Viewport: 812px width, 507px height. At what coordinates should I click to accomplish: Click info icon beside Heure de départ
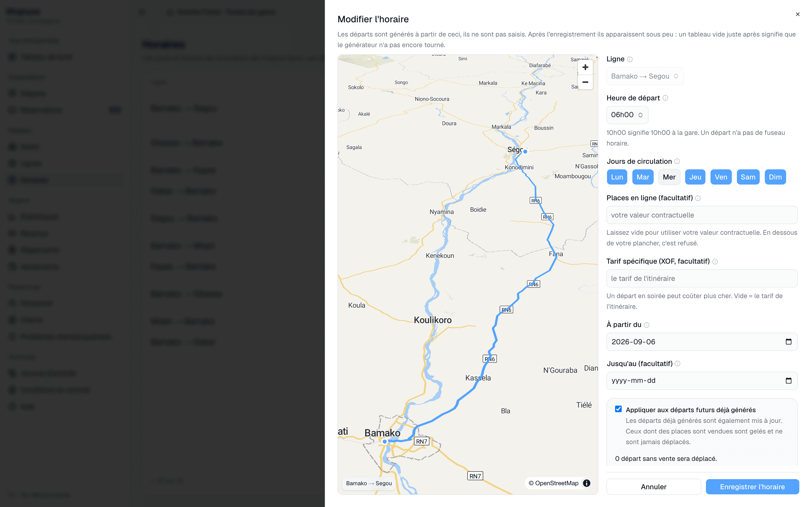click(665, 98)
